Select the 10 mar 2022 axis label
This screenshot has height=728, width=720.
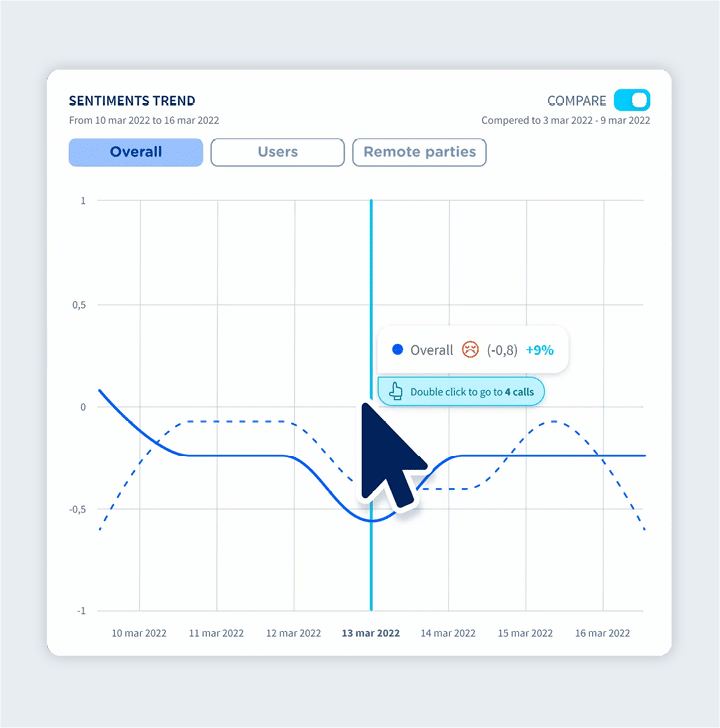pos(139,633)
